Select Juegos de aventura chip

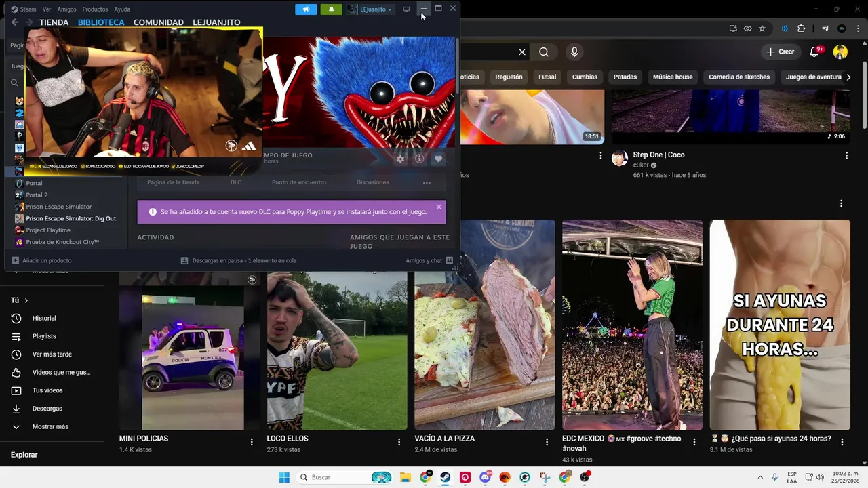pyautogui.click(x=813, y=77)
